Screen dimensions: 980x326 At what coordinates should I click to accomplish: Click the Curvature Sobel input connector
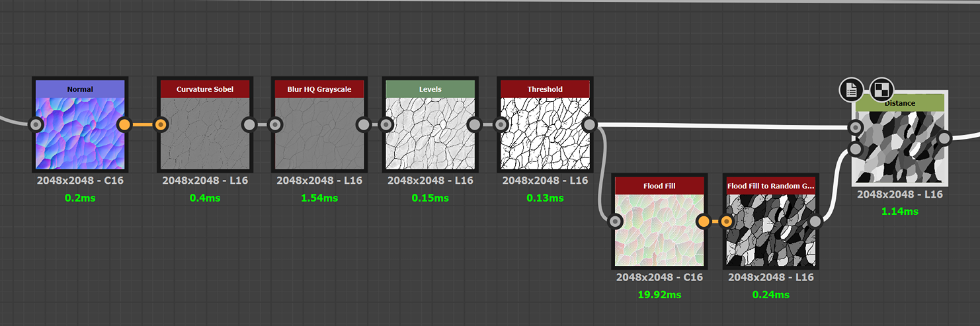coord(161,124)
